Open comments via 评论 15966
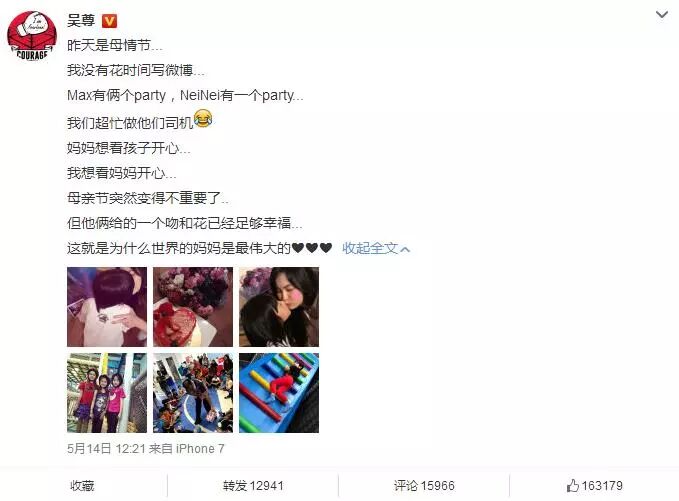Viewport: 679px width, 501px height. [424, 486]
